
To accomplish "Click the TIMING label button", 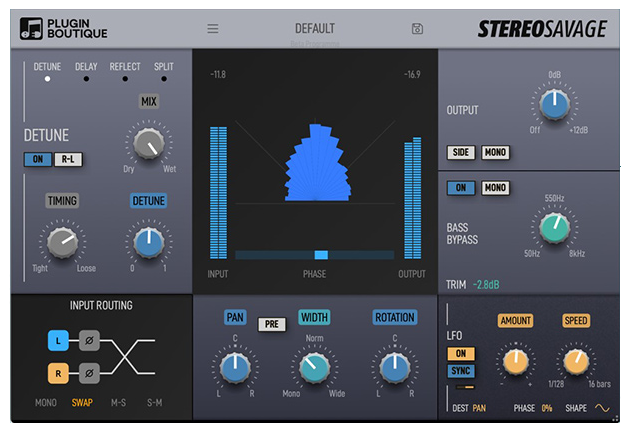I will click(x=62, y=200).
